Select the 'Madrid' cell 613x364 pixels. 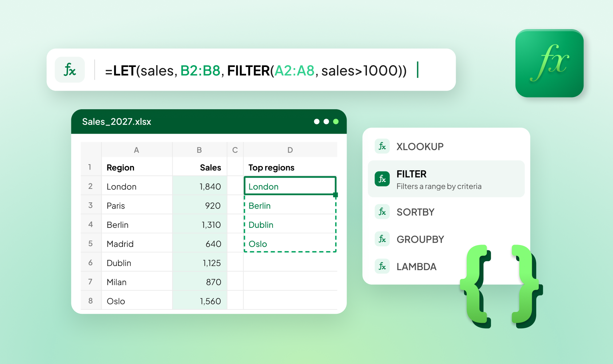[137, 244]
